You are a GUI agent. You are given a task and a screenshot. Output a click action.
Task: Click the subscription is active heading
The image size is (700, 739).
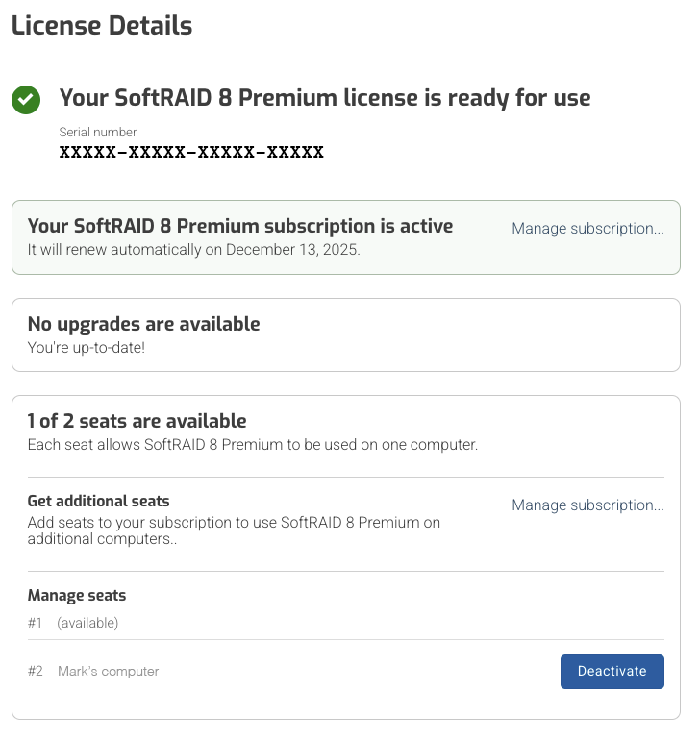[240, 227]
